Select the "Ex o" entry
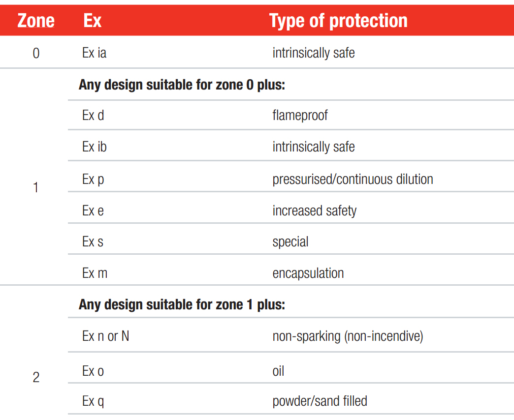The image size is (514, 420). [93, 371]
